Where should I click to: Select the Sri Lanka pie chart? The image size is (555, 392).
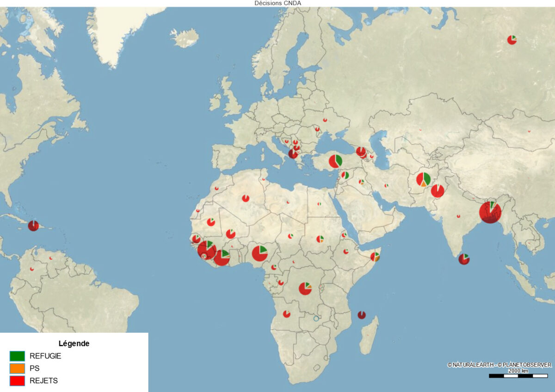pos(464,259)
